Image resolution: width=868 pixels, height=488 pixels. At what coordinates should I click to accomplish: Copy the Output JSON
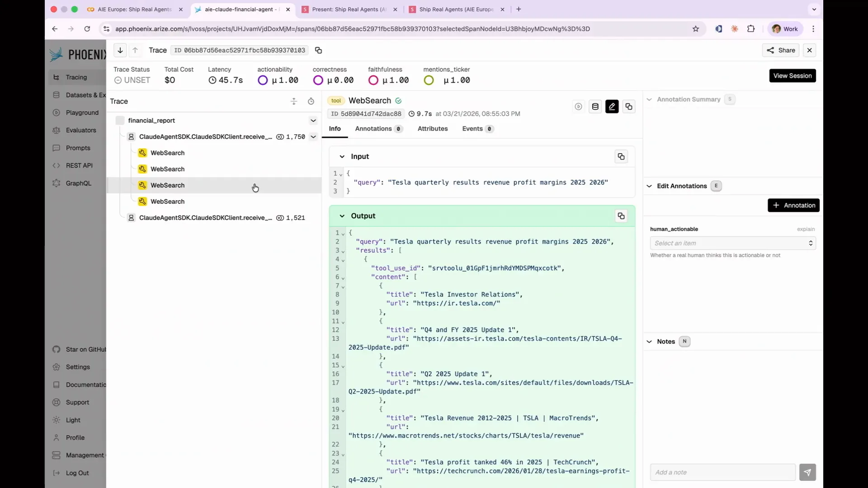(x=621, y=216)
